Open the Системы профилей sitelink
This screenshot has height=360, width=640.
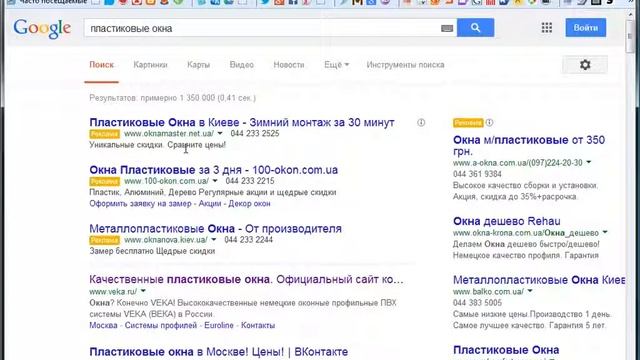coord(161,325)
